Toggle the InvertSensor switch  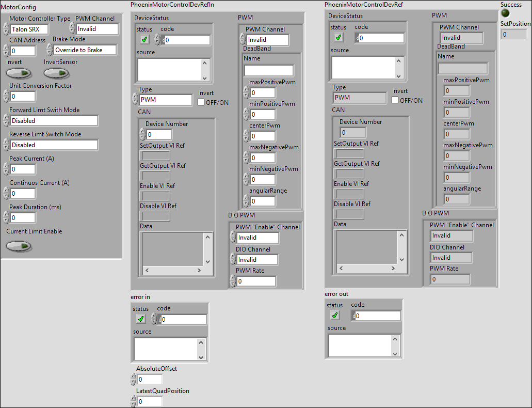point(56,73)
